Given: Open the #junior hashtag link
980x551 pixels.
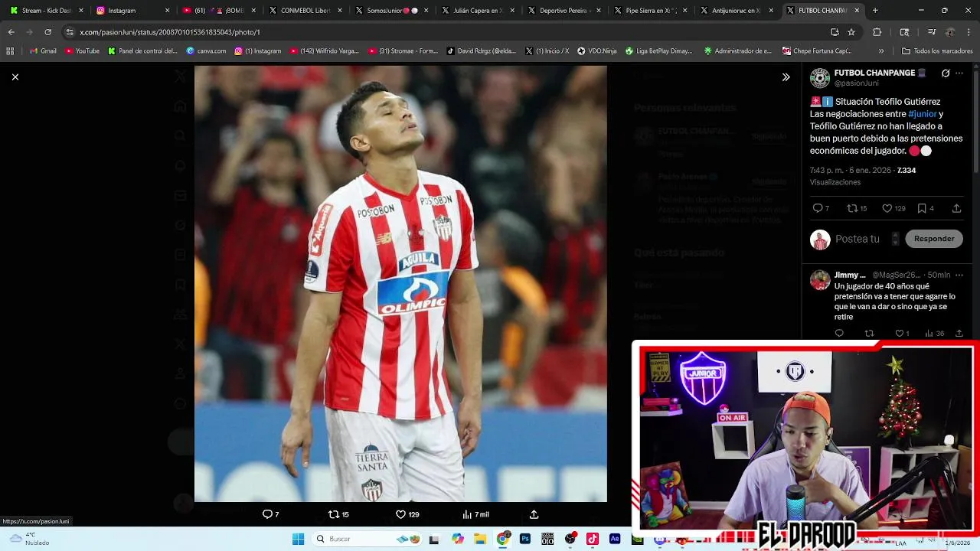Looking at the screenshot, I should click(923, 114).
